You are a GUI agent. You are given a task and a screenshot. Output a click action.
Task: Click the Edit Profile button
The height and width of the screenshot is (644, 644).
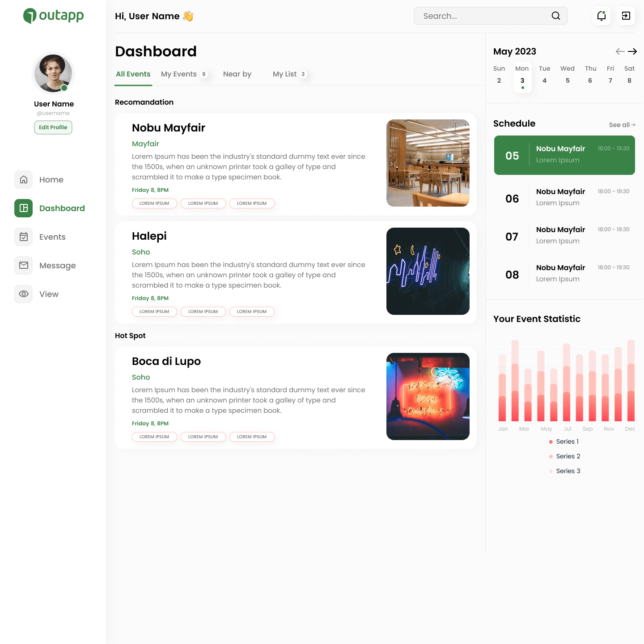pos(53,127)
